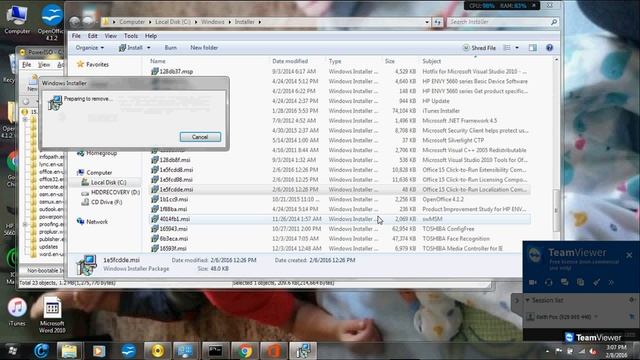Sort by the Name column header
The width and height of the screenshot is (640, 360).
[x=158, y=61]
